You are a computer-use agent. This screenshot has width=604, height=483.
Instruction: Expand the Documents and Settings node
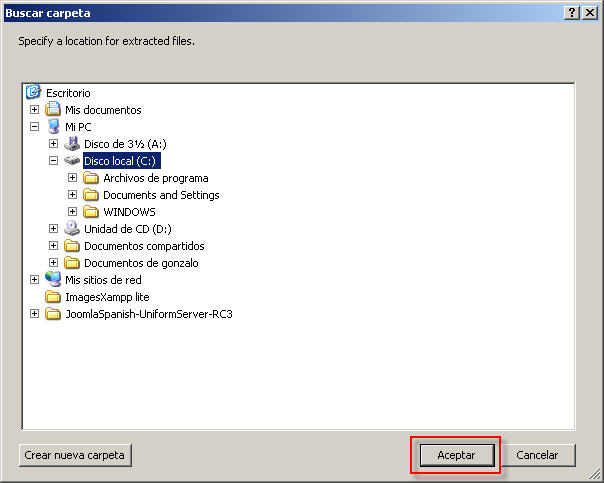point(73,195)
